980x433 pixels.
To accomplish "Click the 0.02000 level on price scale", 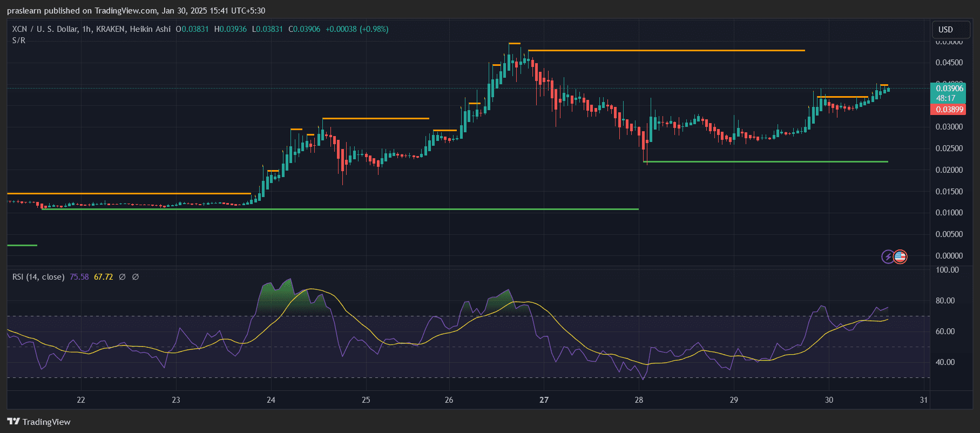I will click(949, 170).
